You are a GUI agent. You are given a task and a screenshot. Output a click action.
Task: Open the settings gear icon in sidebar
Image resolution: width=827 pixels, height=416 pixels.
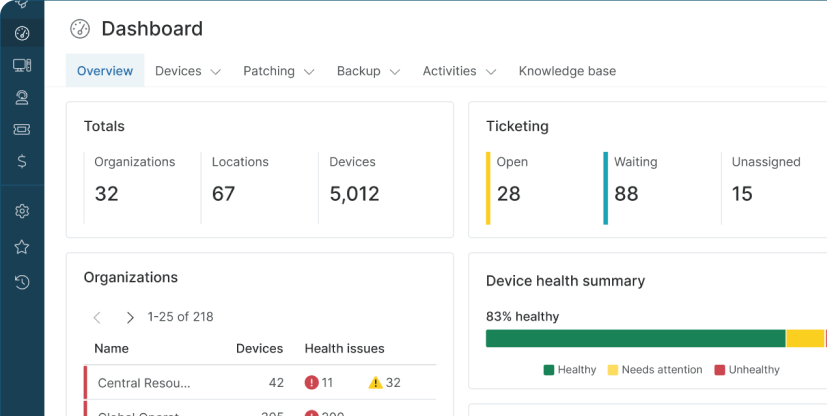click(x=22, y=211)
